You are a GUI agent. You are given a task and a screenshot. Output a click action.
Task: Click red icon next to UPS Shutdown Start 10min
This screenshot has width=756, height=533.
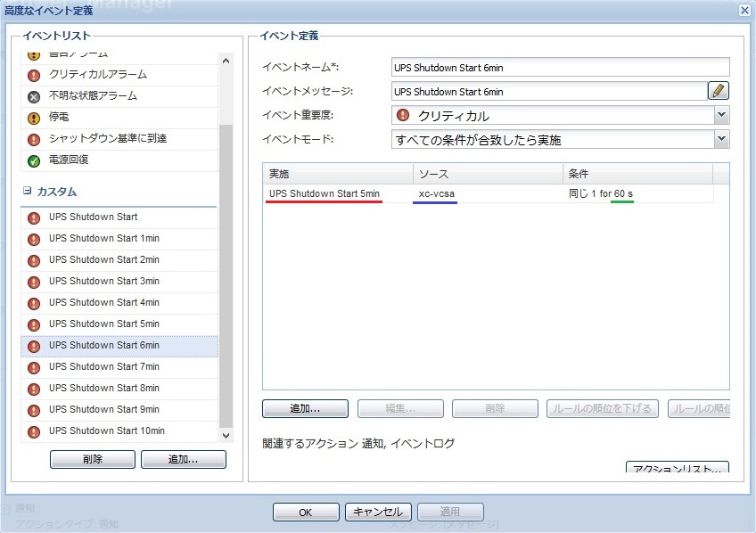point(34,431)
